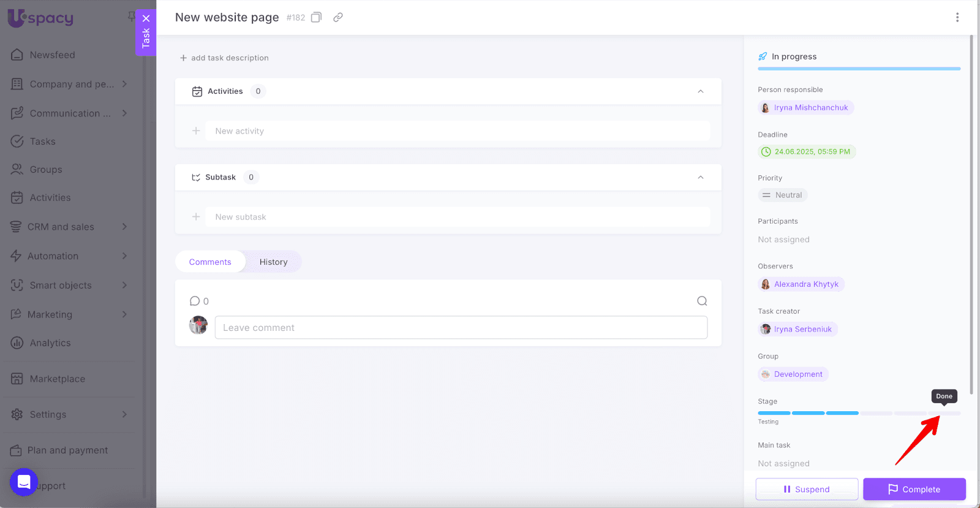Click the copy link icon beside task number
This screenshot has height=508, width=980.
337,17
